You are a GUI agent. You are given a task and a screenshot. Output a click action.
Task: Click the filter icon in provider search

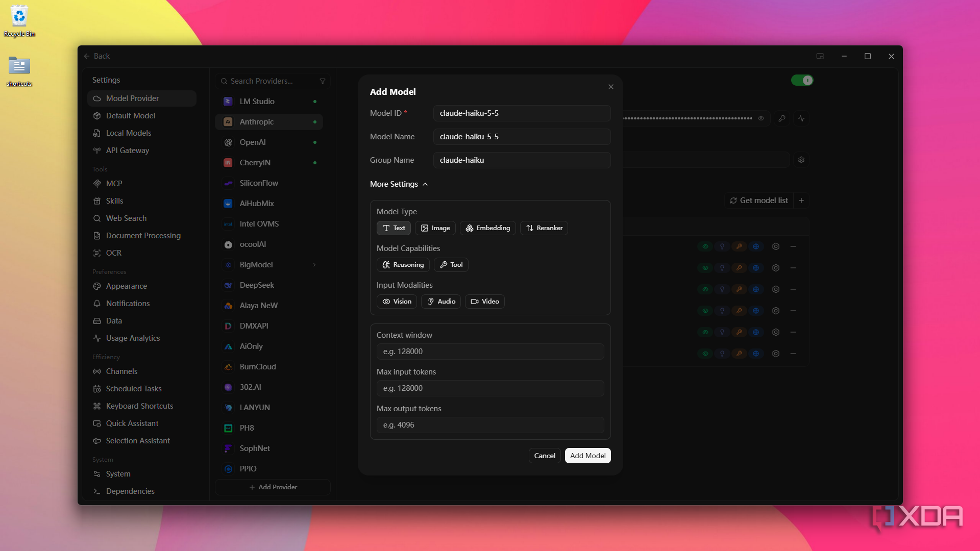tap(323, 81)
